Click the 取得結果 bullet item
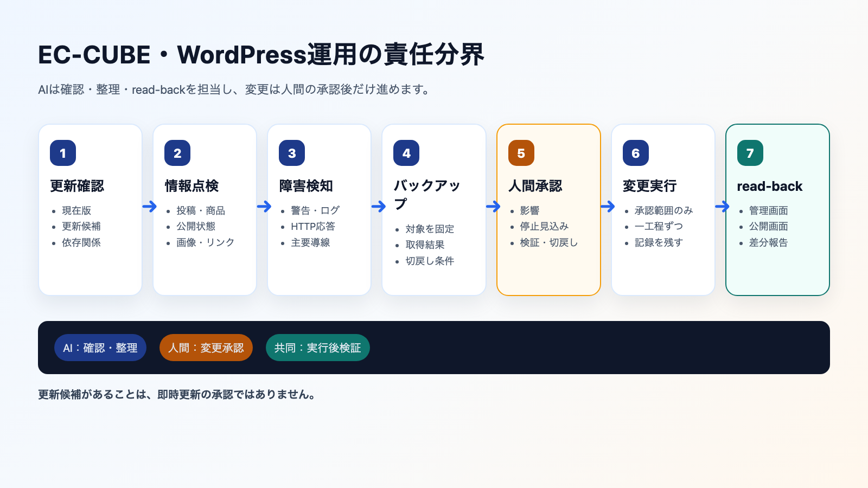Image resolution: width=868 pixels, height=488 pixels. [425, 245]
